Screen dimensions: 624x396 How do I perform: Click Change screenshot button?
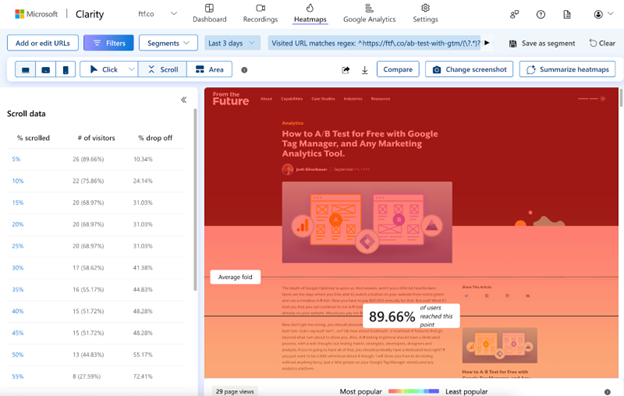click(x=469, y=69)
